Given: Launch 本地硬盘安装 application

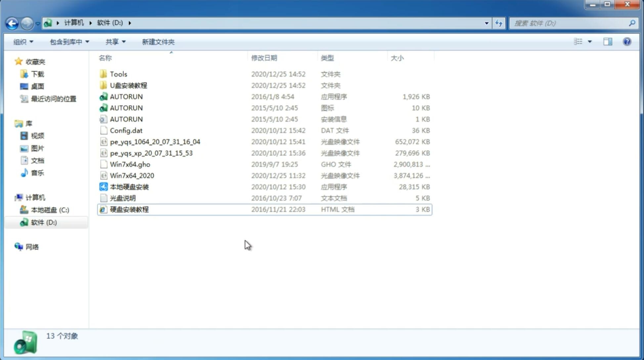Looking at the screenshot, I should pos(129,187).
